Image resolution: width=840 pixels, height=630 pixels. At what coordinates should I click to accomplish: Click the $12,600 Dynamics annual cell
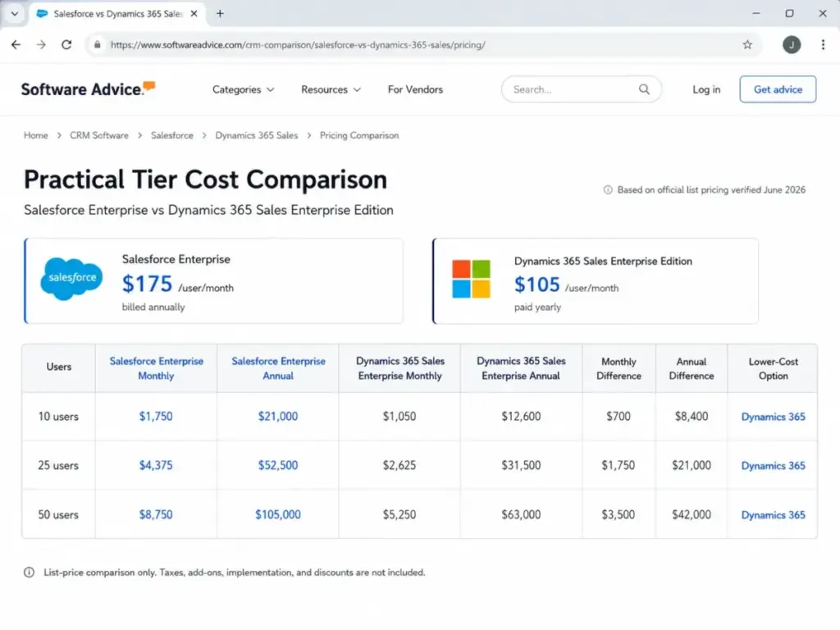(521, 416)
